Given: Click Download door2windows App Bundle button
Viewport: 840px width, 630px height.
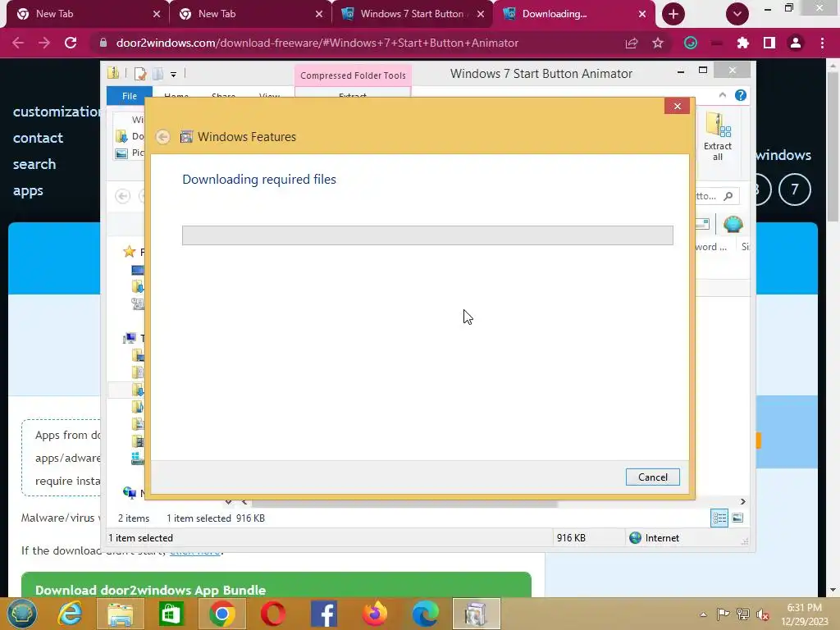Looking at the screenshot, I should [276, 585].
